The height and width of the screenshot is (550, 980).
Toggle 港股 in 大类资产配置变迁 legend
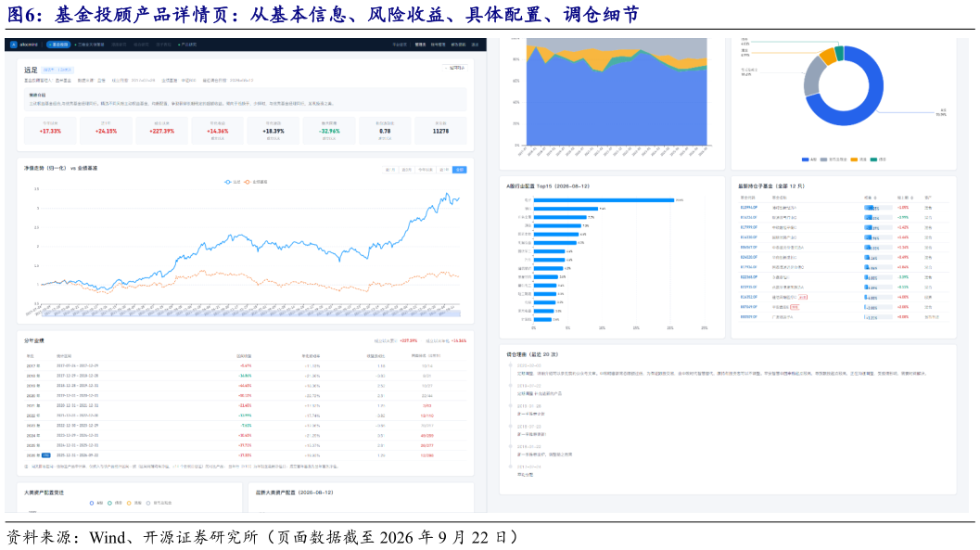click(134, 503)
